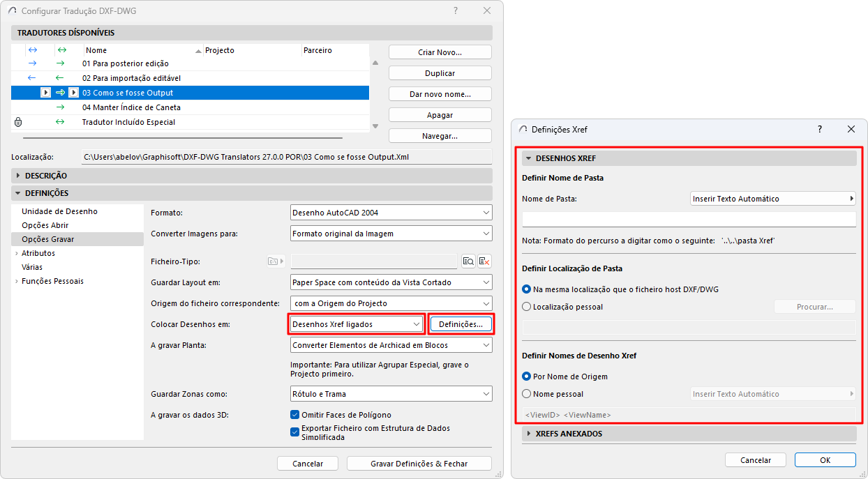Click Cancelar in Definições Xref dialog

(x=756, y=460)
